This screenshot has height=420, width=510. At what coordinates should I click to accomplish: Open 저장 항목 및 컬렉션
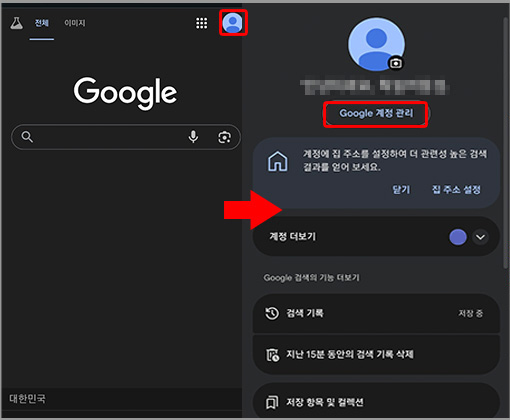click(x=376, y=400)
